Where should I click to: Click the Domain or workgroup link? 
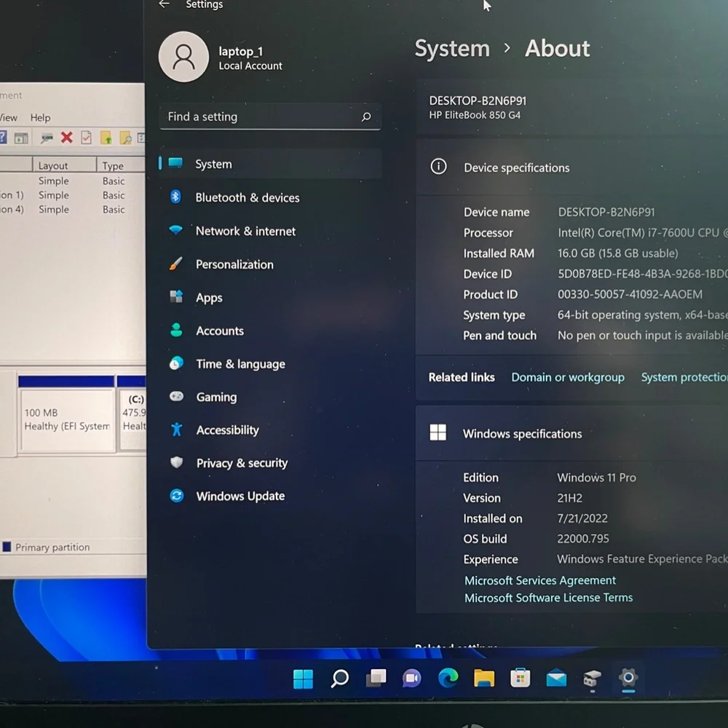coord(568,377)
